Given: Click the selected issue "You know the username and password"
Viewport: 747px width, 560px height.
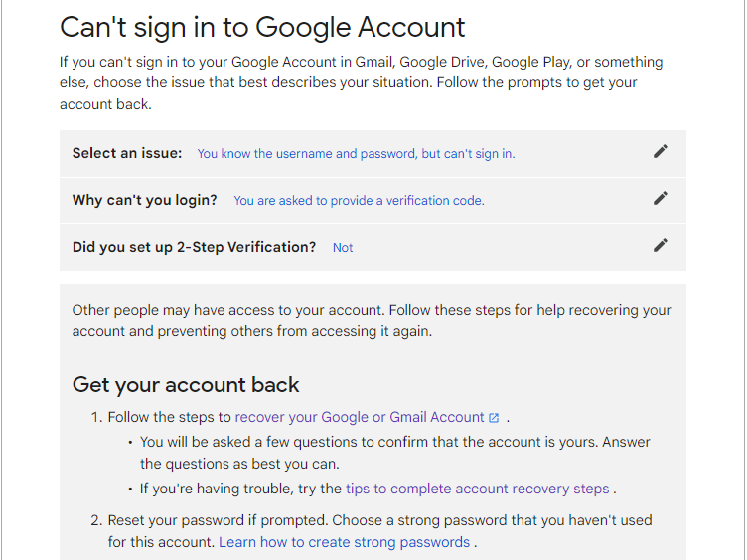Looking at the screenshot, I should coord(356,153).
